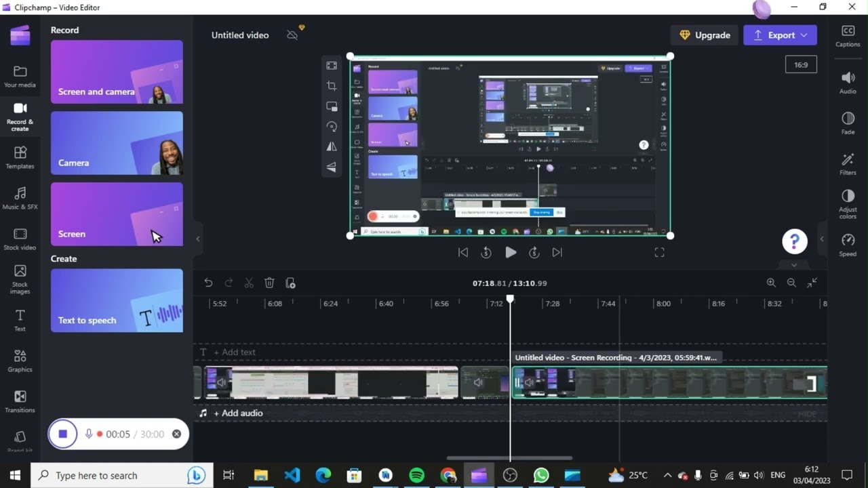Image resolution: width=868 pixels, height=488 pixels.
Task: Flip the clip vertically
Action: pos(332,167)
